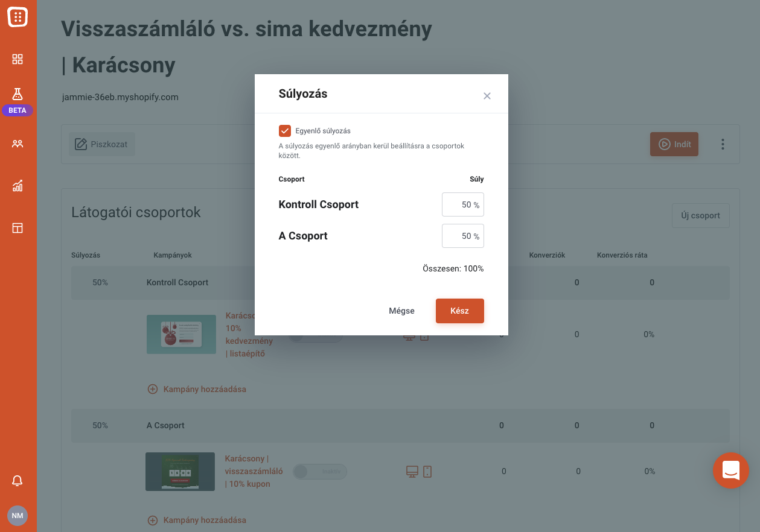Click the A Csoport weight field
The height and width of the screenshot is (532, 760).
pos(463,236)
